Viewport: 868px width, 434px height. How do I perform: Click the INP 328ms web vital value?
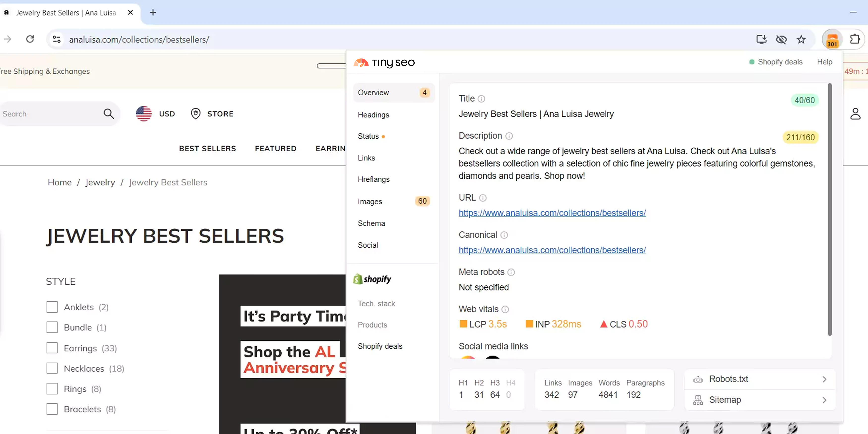566,324
